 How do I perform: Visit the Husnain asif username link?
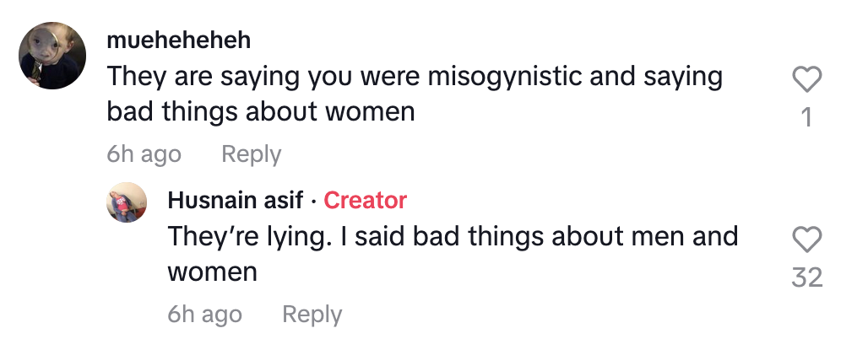point(235,200)
